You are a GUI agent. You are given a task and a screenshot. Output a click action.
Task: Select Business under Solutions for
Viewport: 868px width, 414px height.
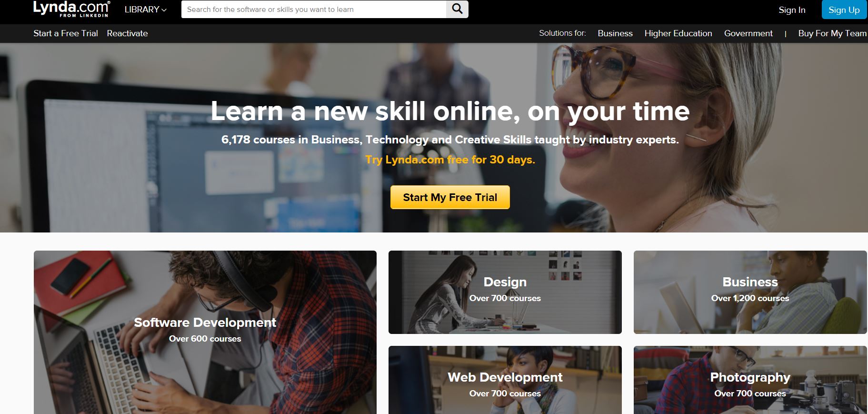(615, 33)
